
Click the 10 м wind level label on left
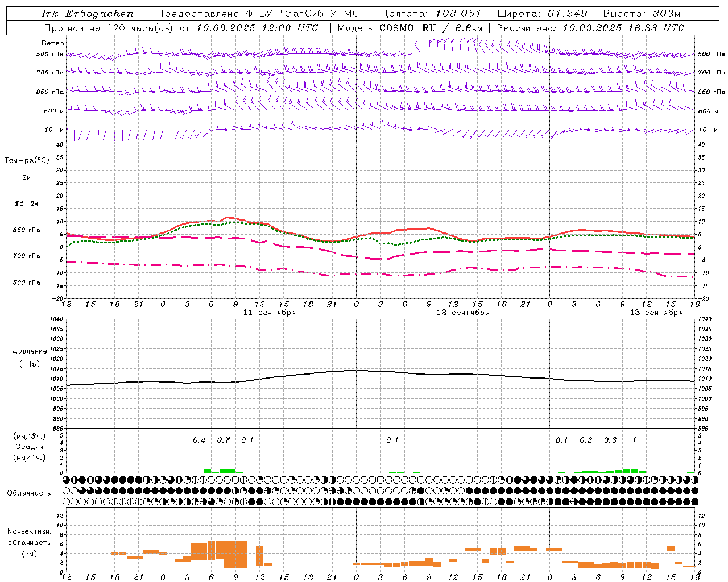click(x=55, y=130)
